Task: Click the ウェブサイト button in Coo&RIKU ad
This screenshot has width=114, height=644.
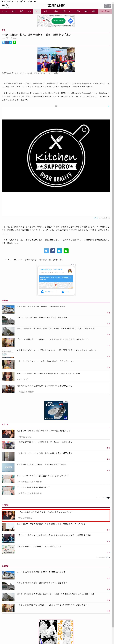Action: (x=47, y=292)
